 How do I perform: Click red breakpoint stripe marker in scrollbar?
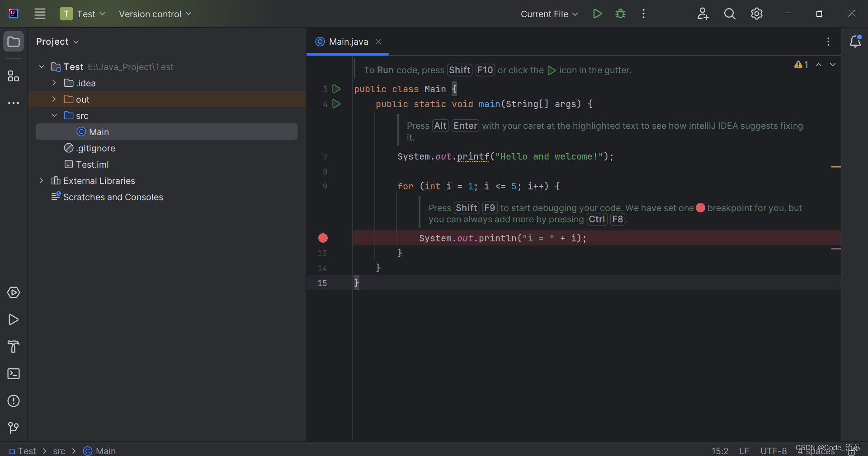coord(836,249)
